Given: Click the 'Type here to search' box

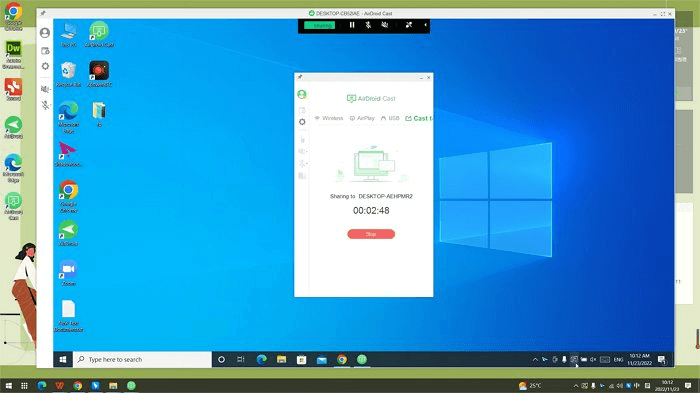Looking at the screenshot, I should 142,360.
